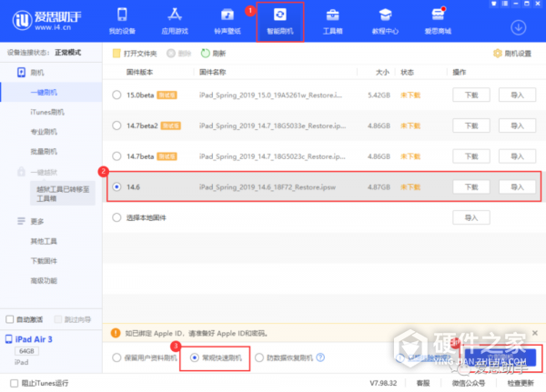Click the 64GB storage label

(x=26, y=351)
